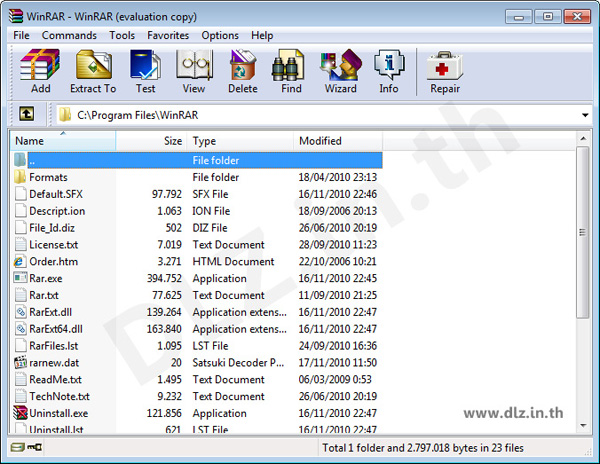Open the Find binoculars toolbar icon
Image resolution: width=600 pixels, height=464 pixels.
tap(288, 64)
